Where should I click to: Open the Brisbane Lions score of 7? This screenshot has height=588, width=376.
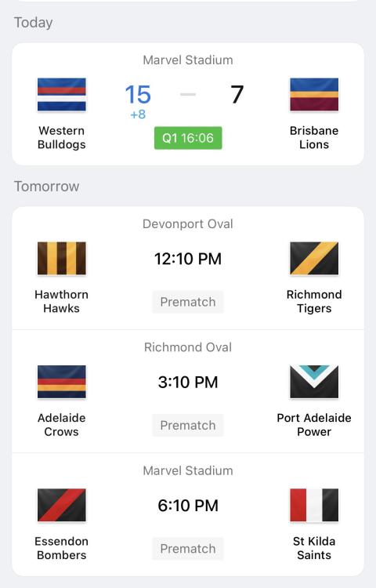(x=237, y=94)
